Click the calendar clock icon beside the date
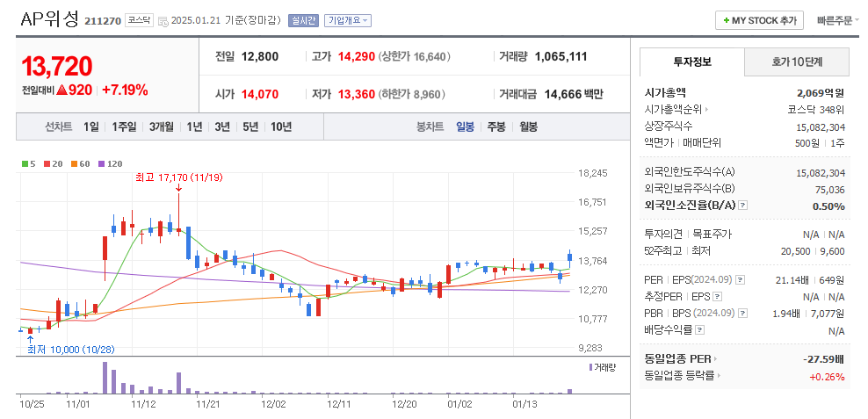 coord(163,22)
